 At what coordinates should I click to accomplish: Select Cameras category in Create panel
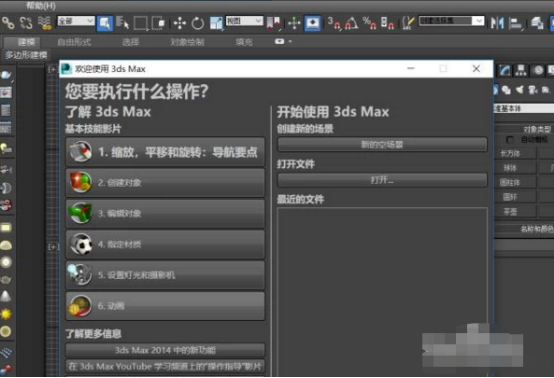click(x=533, y=90)
